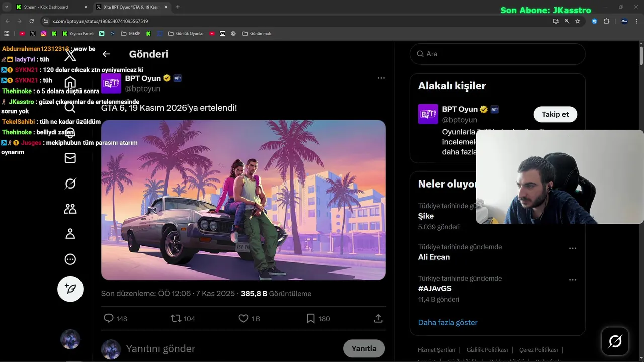Image resolution: width=644 pixels, height=362 pixels.
Task: Click the Takip et button
Action: tap(555, 114)
